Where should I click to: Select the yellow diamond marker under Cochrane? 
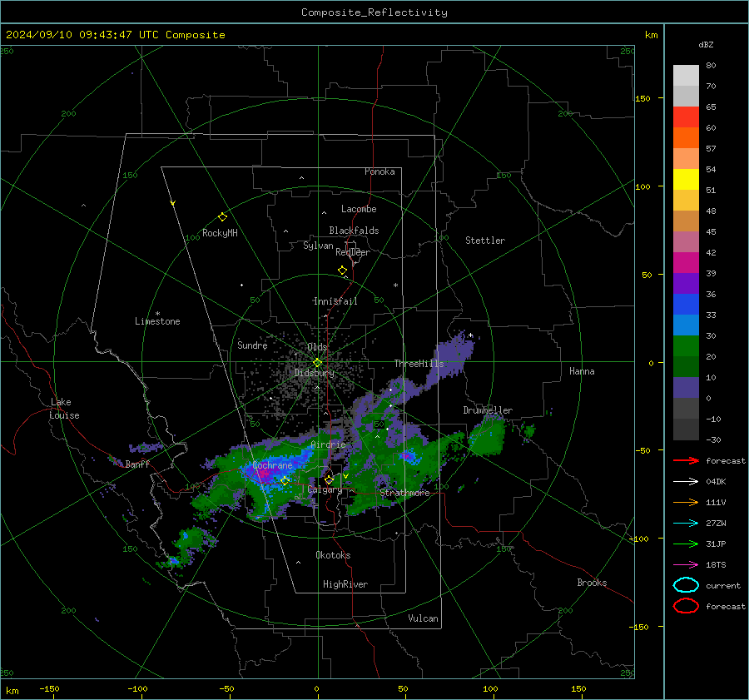pyautogui.click(x=285, y=481)
